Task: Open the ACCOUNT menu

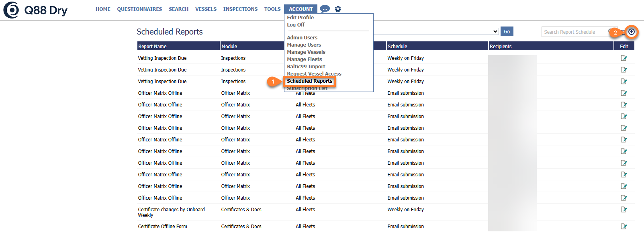Action: tap(301, 9)
